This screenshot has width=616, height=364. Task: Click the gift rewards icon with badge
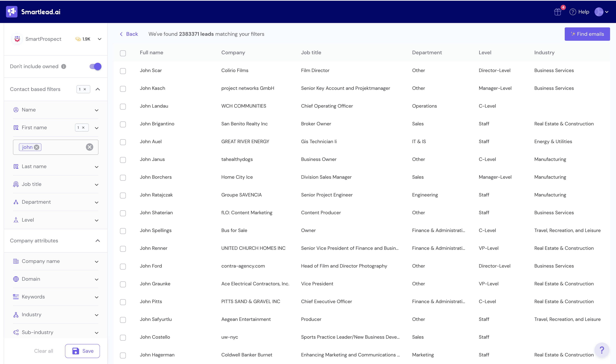(x=558, y=11)
